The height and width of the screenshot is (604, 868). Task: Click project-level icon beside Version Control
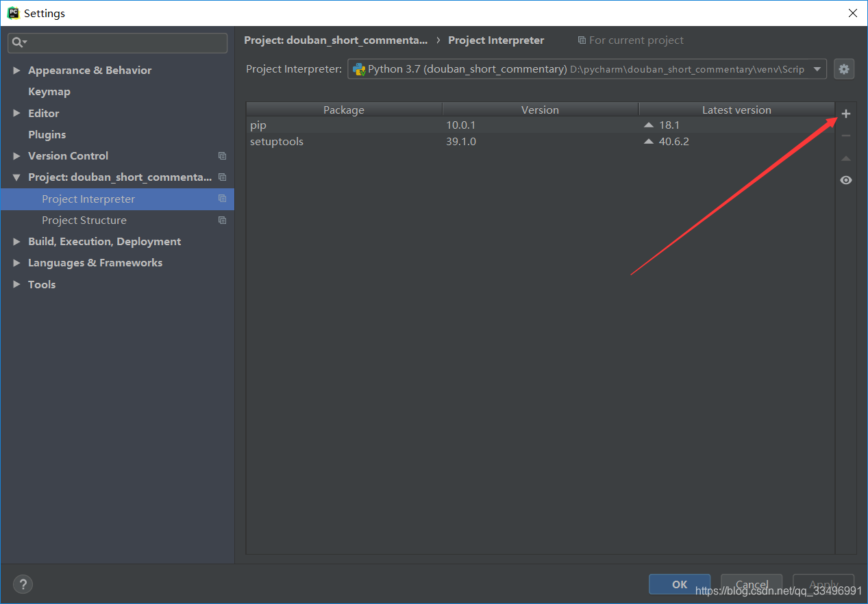click(x=222, y=156)
